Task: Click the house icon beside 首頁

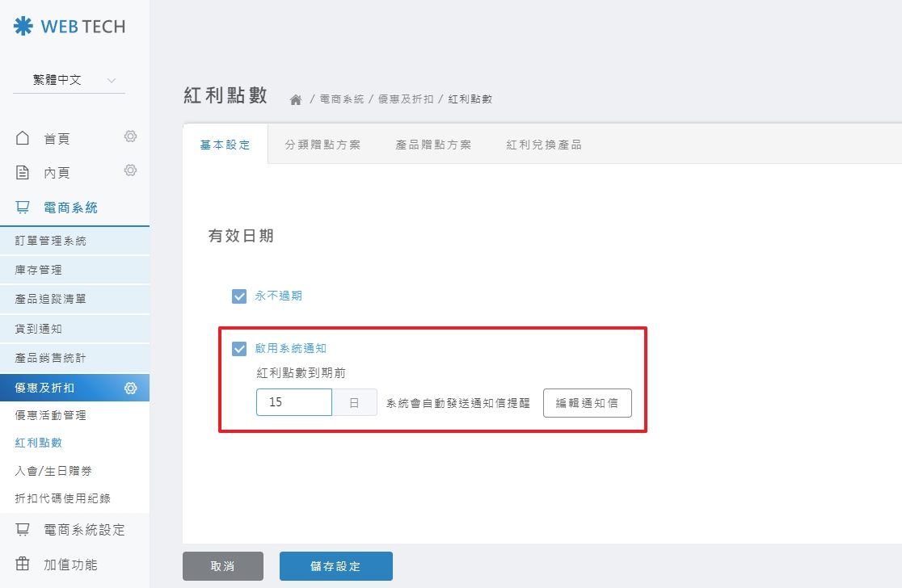Action: pos(23,138)
